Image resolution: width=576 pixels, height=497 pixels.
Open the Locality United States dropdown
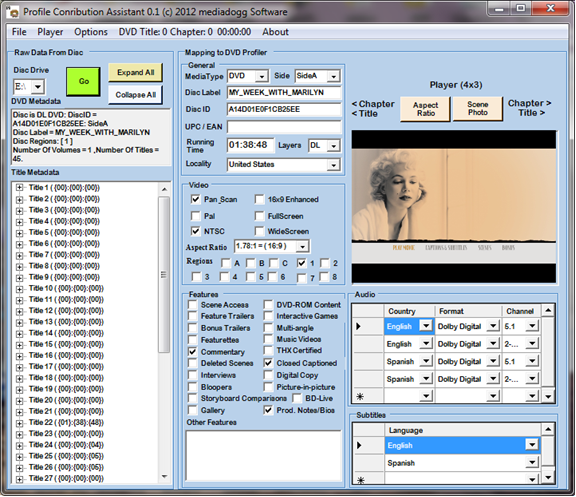pyautogui.click(x=333, y=165)
